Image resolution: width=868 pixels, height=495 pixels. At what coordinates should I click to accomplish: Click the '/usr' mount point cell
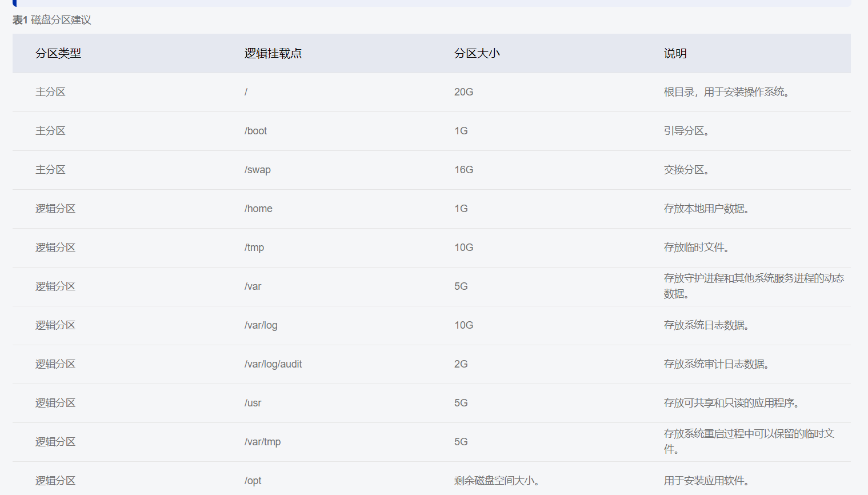pos(253,403)
